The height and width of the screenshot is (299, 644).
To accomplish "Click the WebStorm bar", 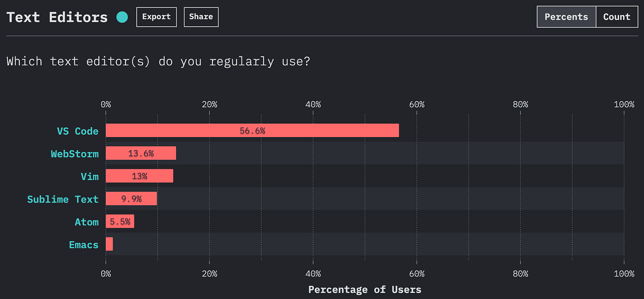I will (140, 153).
